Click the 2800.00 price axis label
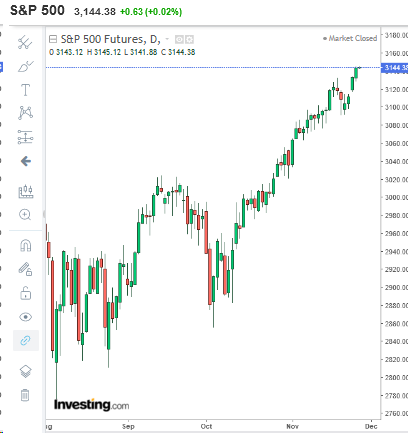Viewport: 408px width, 433px height. [x=396, y=377]
